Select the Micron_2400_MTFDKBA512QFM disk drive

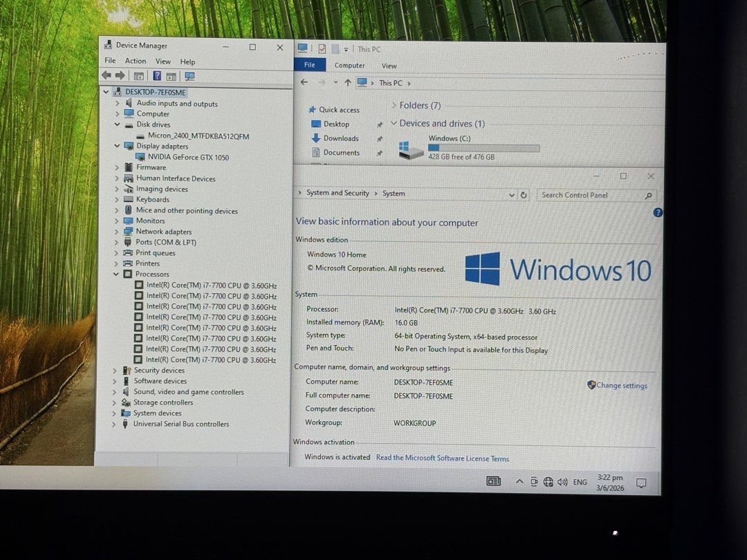pyautogui.click(x=199, y=136)
